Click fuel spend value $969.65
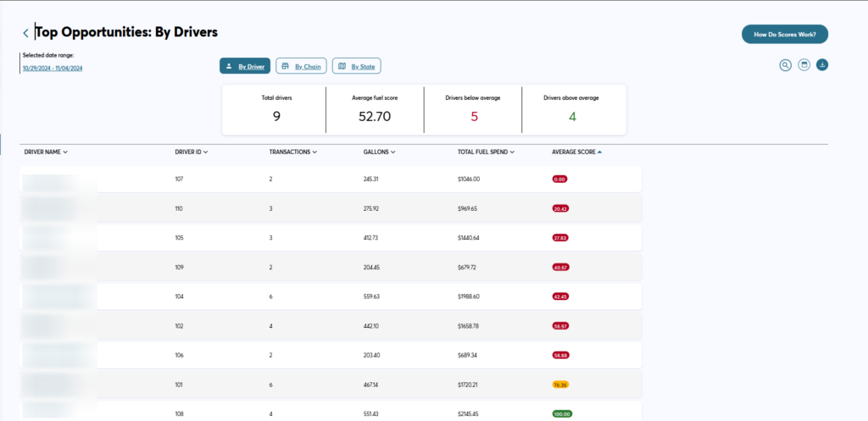The image size is (868, 421). [x=467, y=208]
